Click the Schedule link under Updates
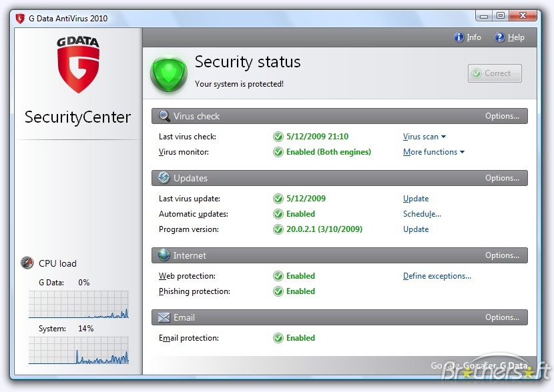The width and height of the screenshot is (554, 392). point(422,214)
